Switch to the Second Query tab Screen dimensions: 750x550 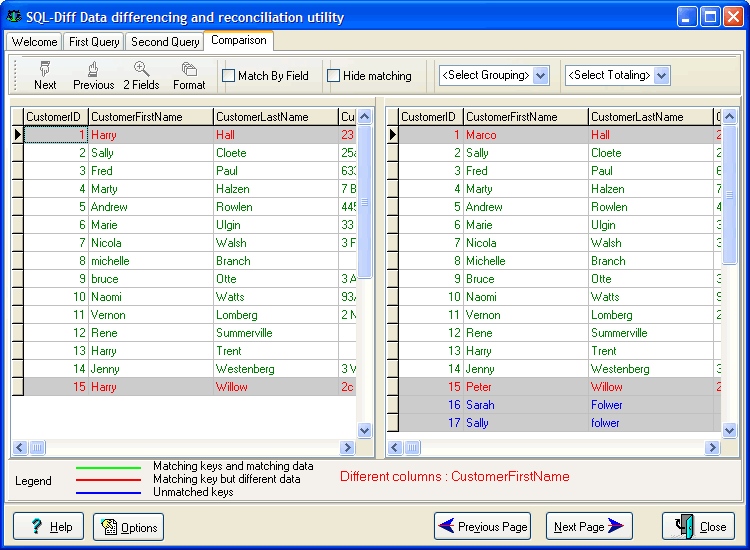[x=165, y=42]
